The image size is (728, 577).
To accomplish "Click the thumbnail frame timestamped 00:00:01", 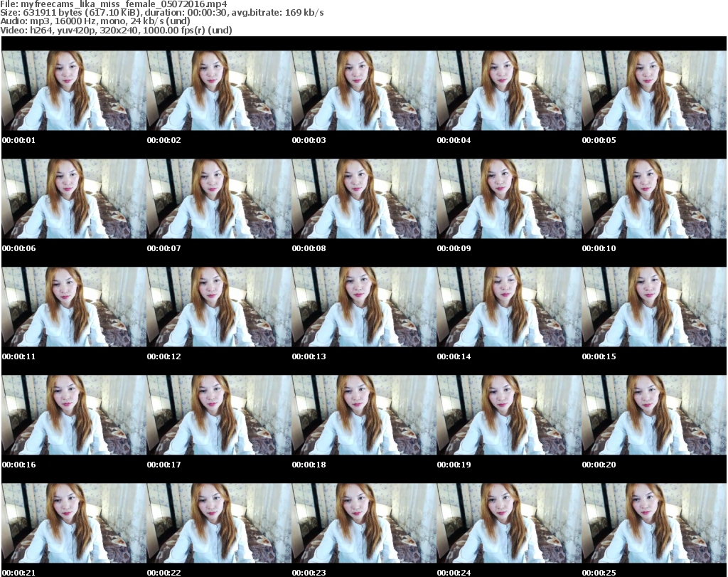I will pyautogui.click(x=74, y=90).
